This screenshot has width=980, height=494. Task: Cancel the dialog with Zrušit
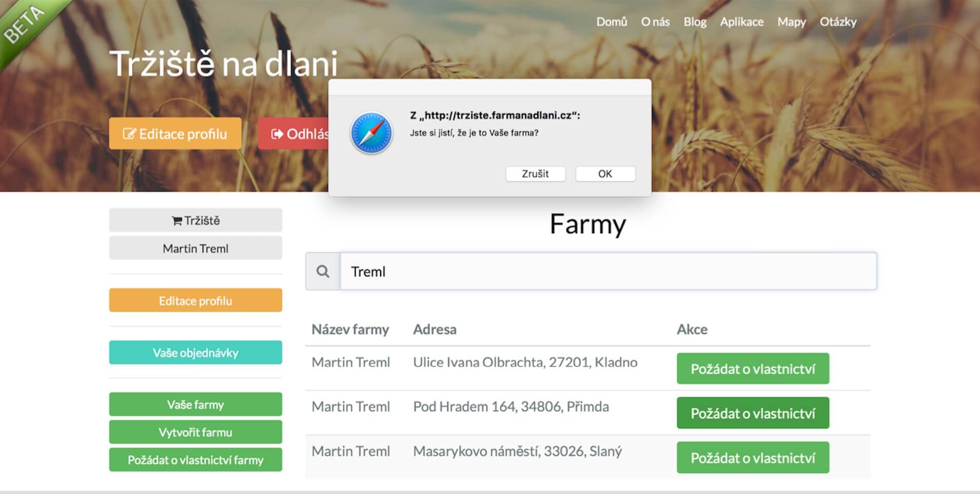[535, 174]
